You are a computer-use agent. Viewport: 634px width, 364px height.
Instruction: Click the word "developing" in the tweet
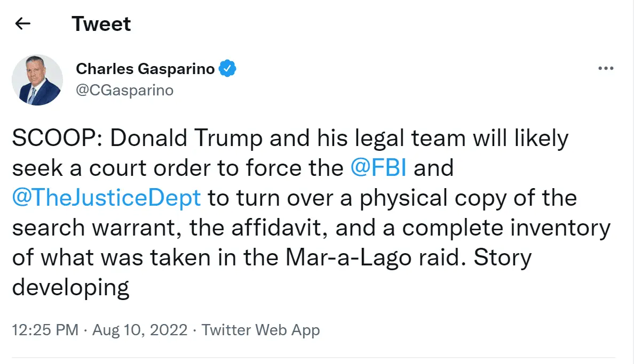point(71,288)
